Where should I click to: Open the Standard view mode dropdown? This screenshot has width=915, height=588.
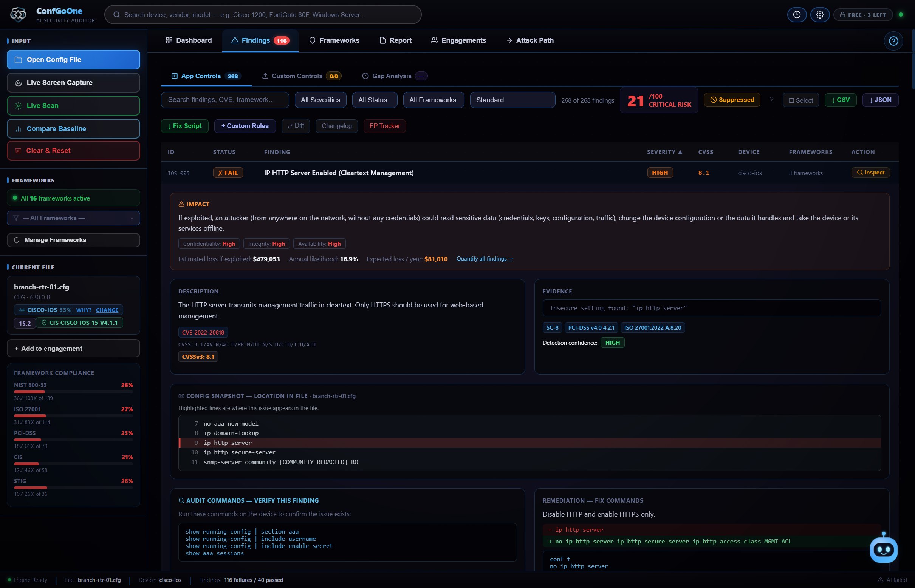click(512, 100)
